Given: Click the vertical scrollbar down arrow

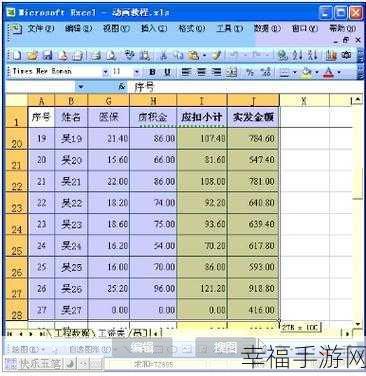Looking at the screenshot, I should pos(358,324).
